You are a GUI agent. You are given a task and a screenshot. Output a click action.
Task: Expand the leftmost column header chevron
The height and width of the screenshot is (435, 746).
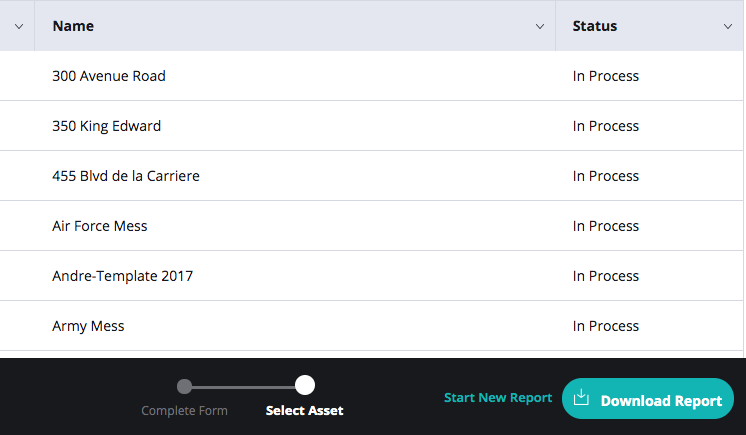click(x=19, y=27)
